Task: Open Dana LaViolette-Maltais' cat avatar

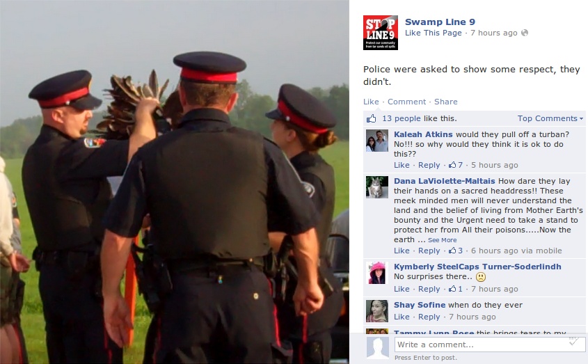Action: [x=377, y=187]
